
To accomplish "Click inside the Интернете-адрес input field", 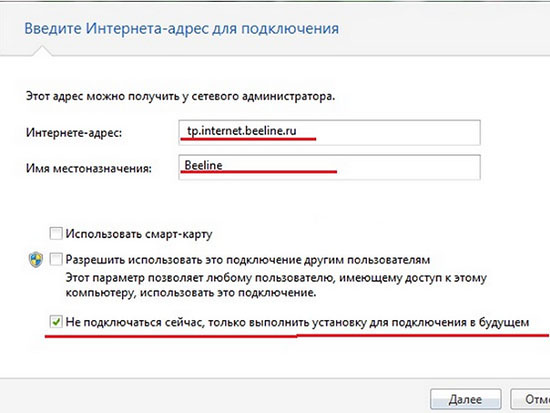I will click(329, 133).
